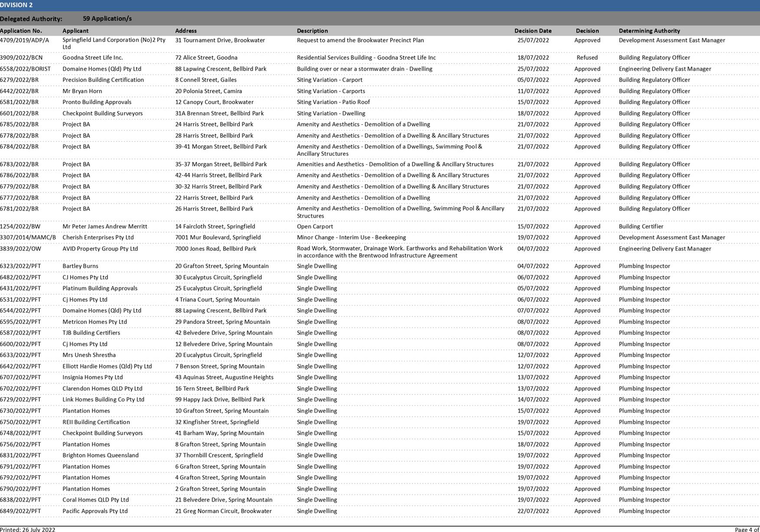Click address 28 Harris Street, Bellbird Park
The height and width of the screenshot is (532, 760).
tap(214, 136)
